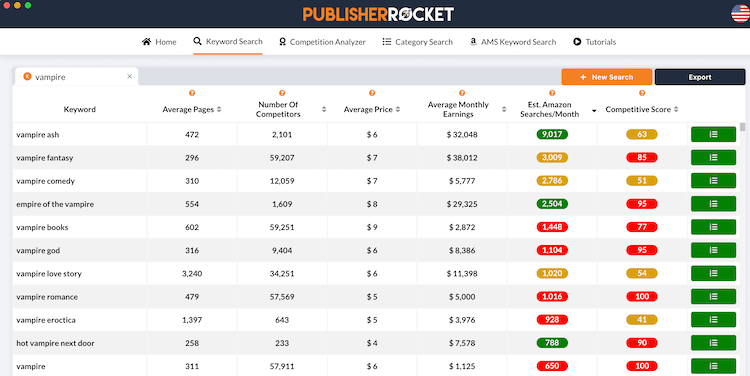The height and width of the screenshot is (376, 750).
Task: Switch to Category Search tab
Action: (417, 42)
